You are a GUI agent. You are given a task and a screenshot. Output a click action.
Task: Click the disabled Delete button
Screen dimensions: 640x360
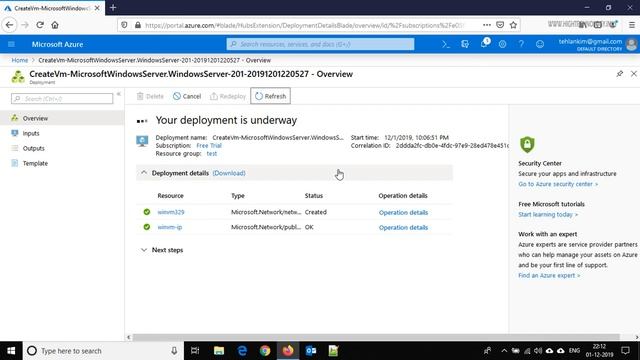point(150,96)
